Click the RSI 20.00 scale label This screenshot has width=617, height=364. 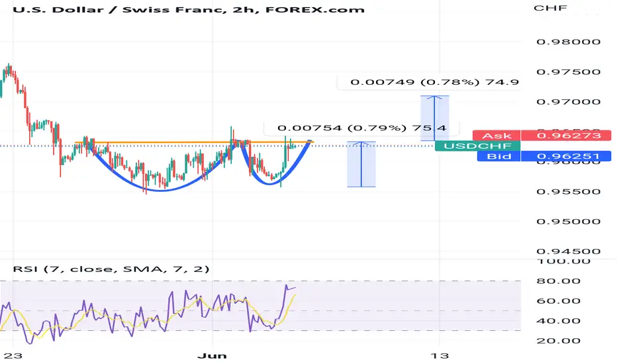pyautogui.click(x=558, y=341)
